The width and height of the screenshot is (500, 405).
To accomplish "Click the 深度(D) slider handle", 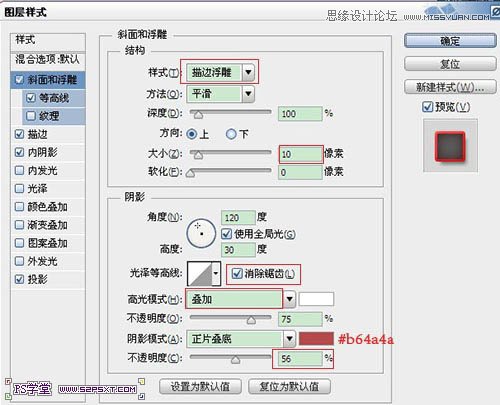I will pyautogui.click(x=198, y=115).
